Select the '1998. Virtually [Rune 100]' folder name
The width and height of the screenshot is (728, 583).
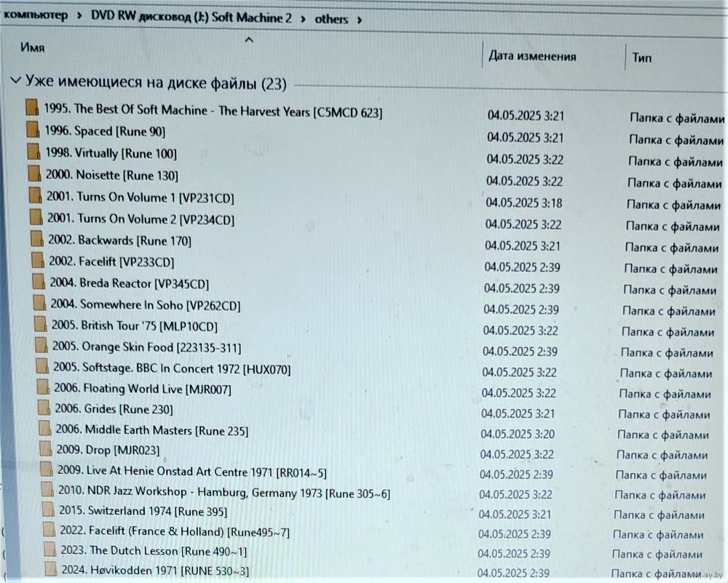111,153
